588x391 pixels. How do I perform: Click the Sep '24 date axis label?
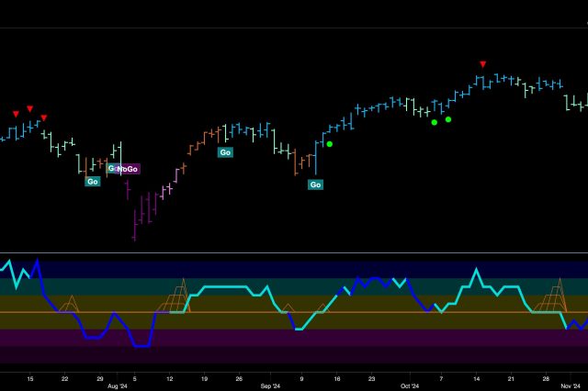click(x=269, y=386)
